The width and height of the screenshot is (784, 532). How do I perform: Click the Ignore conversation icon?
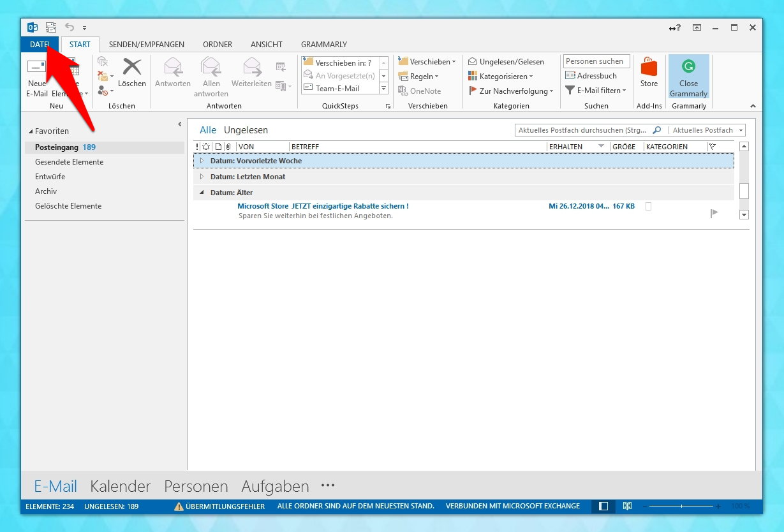103,62
